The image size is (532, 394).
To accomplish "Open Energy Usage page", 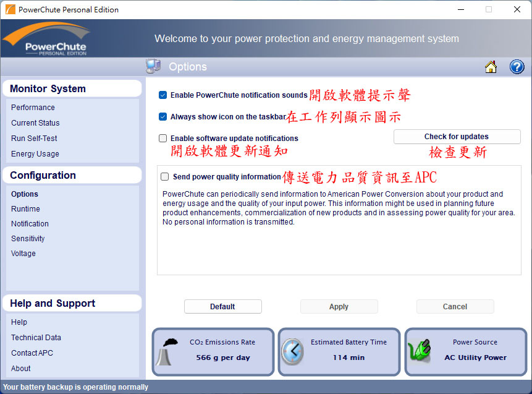I will [x=35, y=154].
